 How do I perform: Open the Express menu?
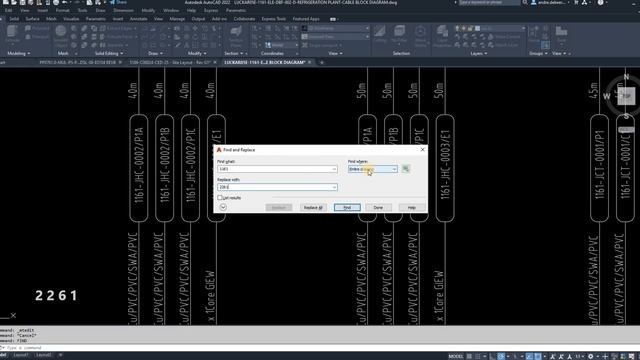(211, 10)
